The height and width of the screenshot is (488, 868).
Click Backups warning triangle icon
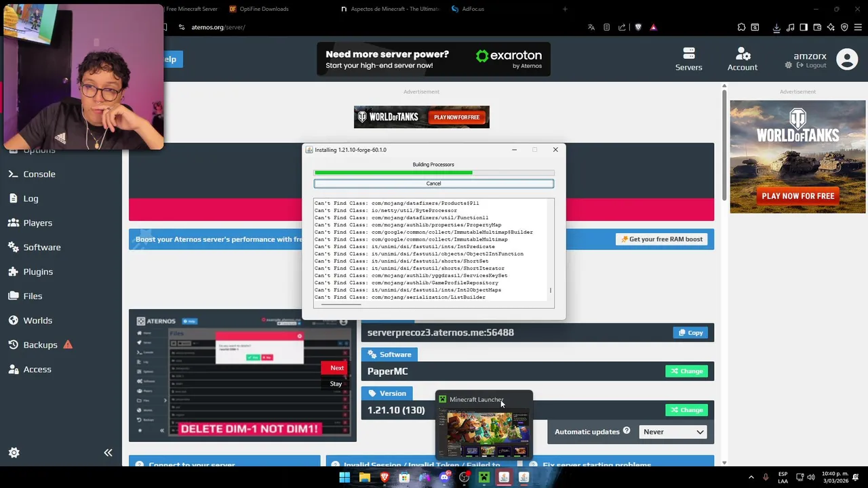tap(68, 344)
